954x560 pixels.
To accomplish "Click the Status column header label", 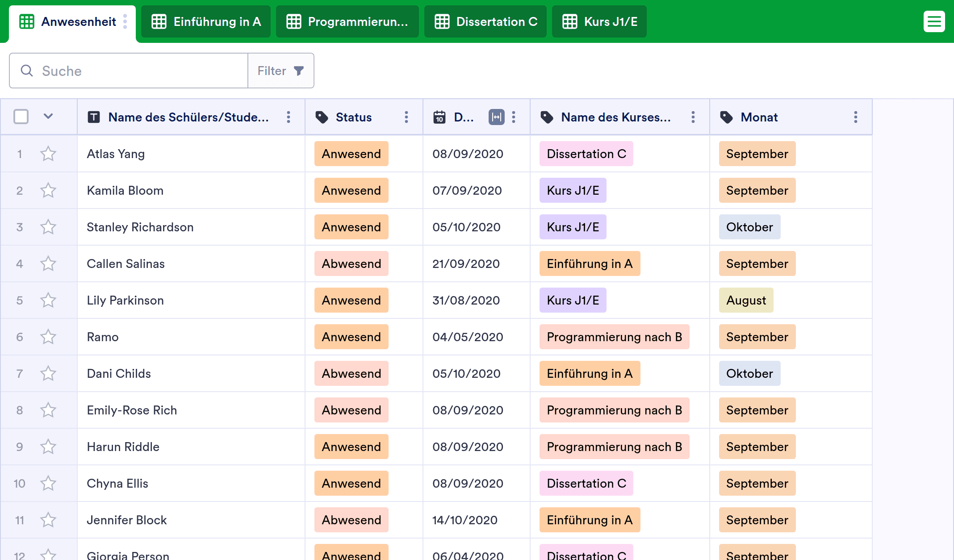I will coord(353,117).
